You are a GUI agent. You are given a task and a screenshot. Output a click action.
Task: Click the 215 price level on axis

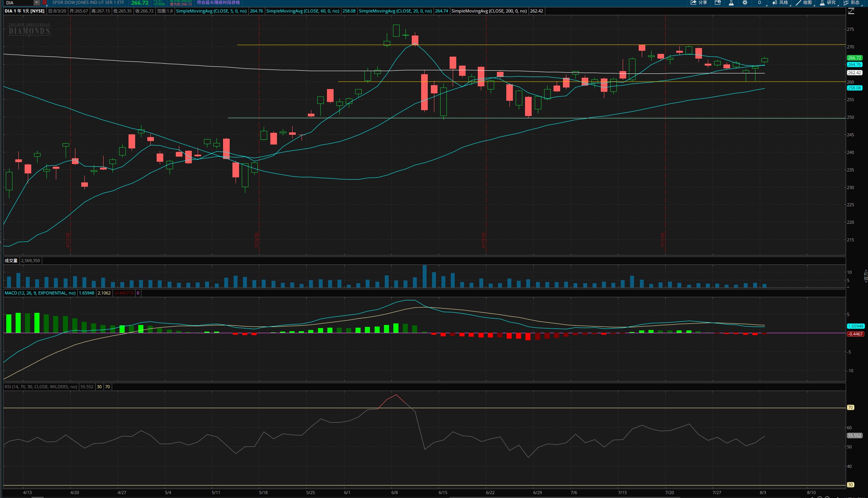click(x=850, y=240)
